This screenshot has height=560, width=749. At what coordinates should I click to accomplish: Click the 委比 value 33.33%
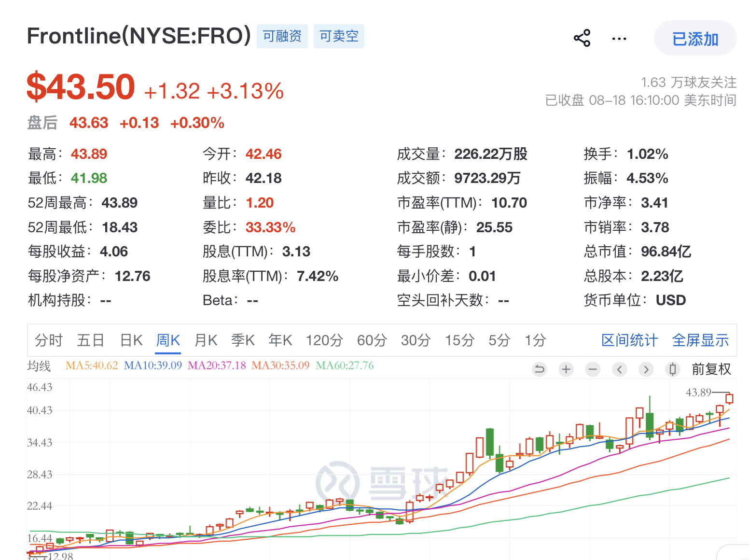coord(271,227)
